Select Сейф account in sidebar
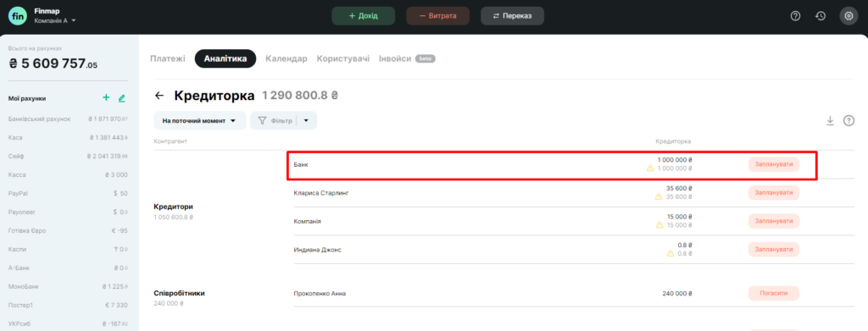 point(69,157)
